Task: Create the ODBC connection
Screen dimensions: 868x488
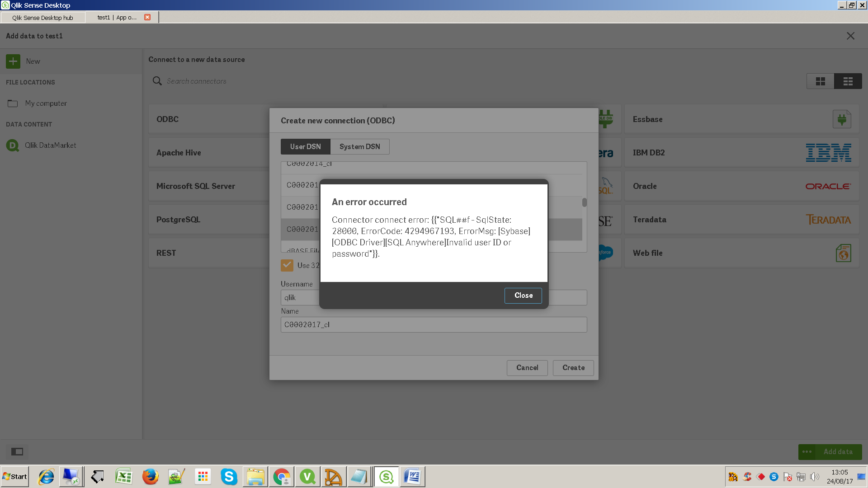Action: (573, 368)
